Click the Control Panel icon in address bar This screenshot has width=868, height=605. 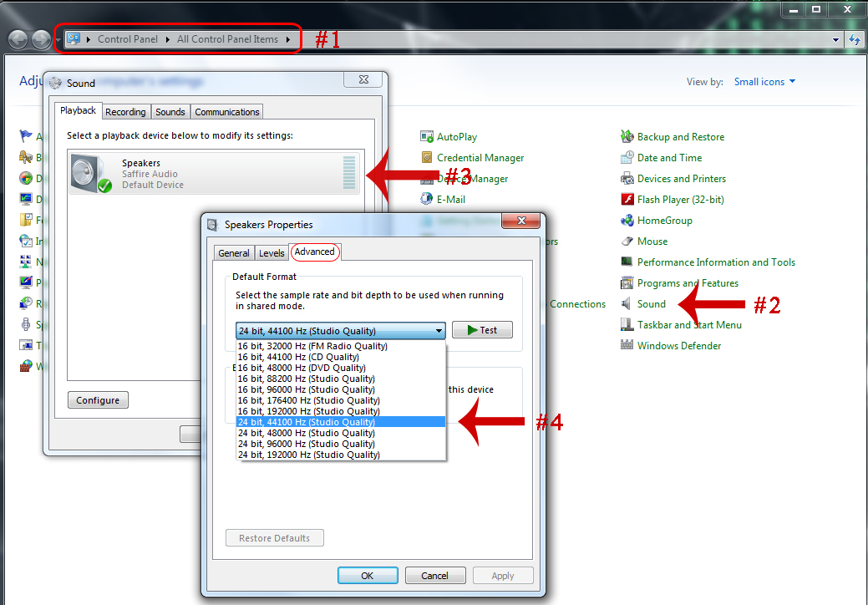pyautogui.click(x=73, y=38)
